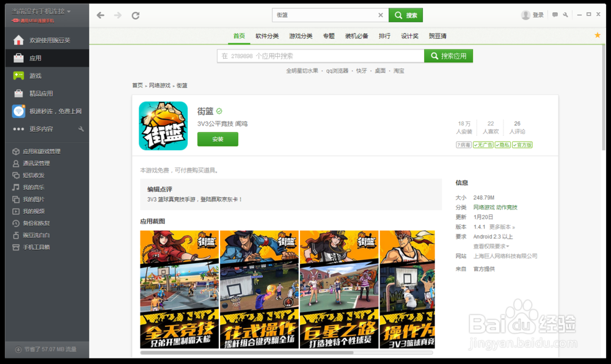Click the green 安装 install button
The height and width of the screenshot is (364, 611).
[x=218, y=139]
